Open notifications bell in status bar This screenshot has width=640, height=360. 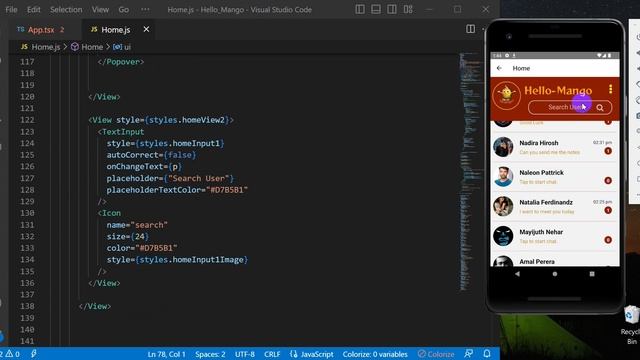[487, 354]
